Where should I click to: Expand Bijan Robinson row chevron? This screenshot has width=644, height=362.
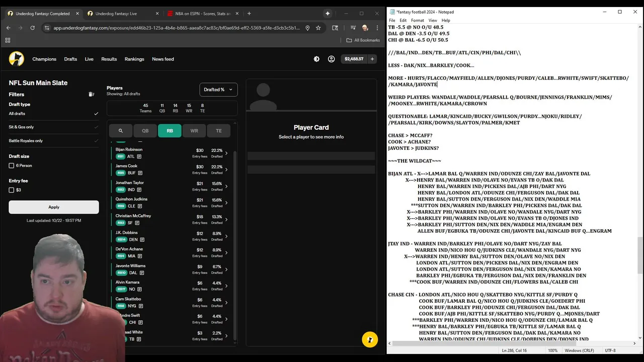pyautogui.click(x=226, y=153)
